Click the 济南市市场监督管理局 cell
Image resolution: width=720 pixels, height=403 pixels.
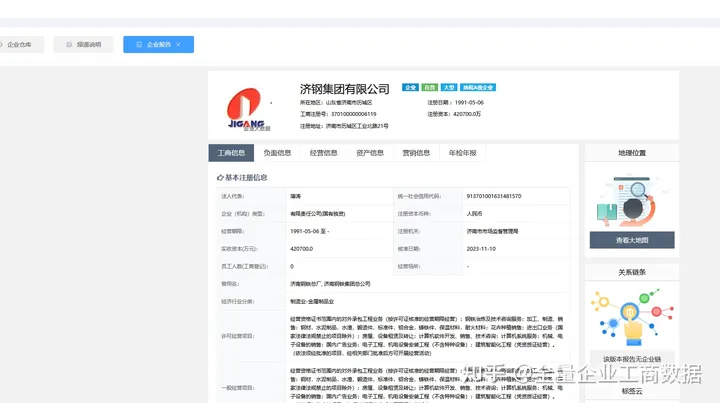492,231
